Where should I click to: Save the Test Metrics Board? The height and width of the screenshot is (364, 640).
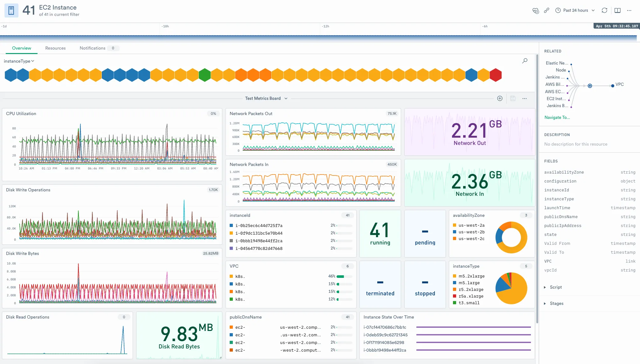coord(513,99)
